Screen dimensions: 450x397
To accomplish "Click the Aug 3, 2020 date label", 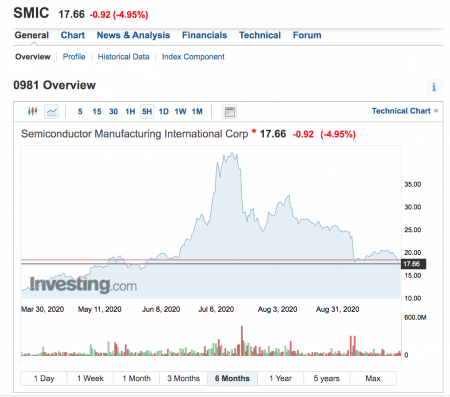I will click(277, 309).
